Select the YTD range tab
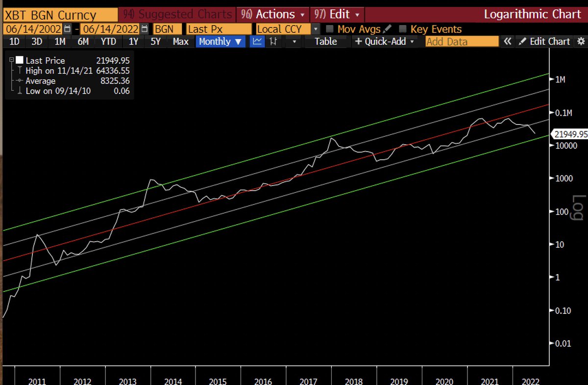 point(107,42)
